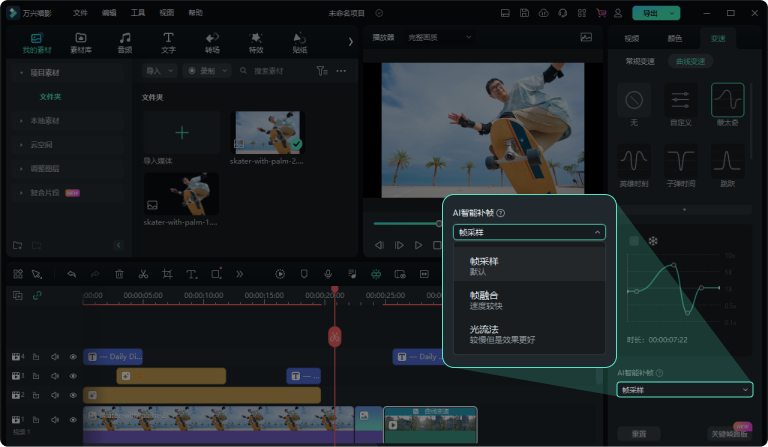Click the freeze-frame snowflake icon
Screen dimensions: 768x447
(653, 241)
